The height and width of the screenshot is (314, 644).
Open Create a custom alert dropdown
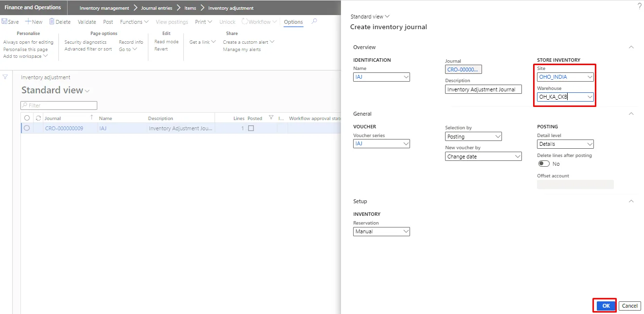tap(249, 42)
